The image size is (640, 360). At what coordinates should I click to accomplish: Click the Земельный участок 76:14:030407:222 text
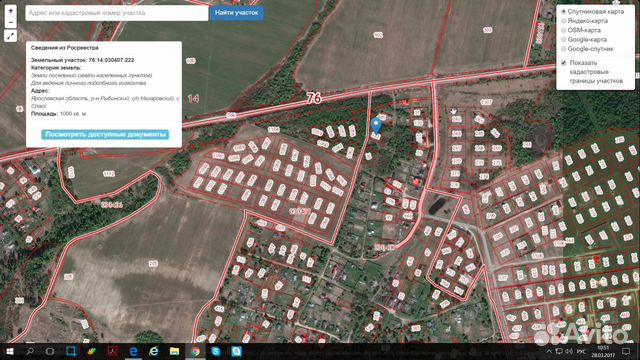coord(82,60)
